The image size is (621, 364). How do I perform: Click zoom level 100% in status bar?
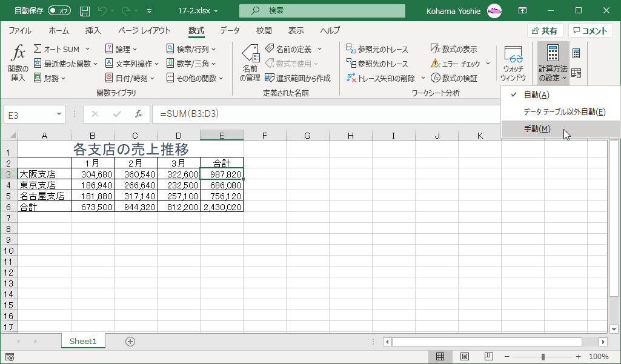599,357
